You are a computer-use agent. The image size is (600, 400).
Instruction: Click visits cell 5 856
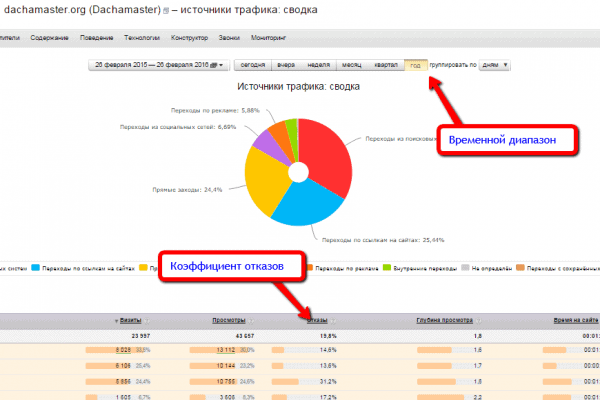pyautogui.click(x=123, y=382)
